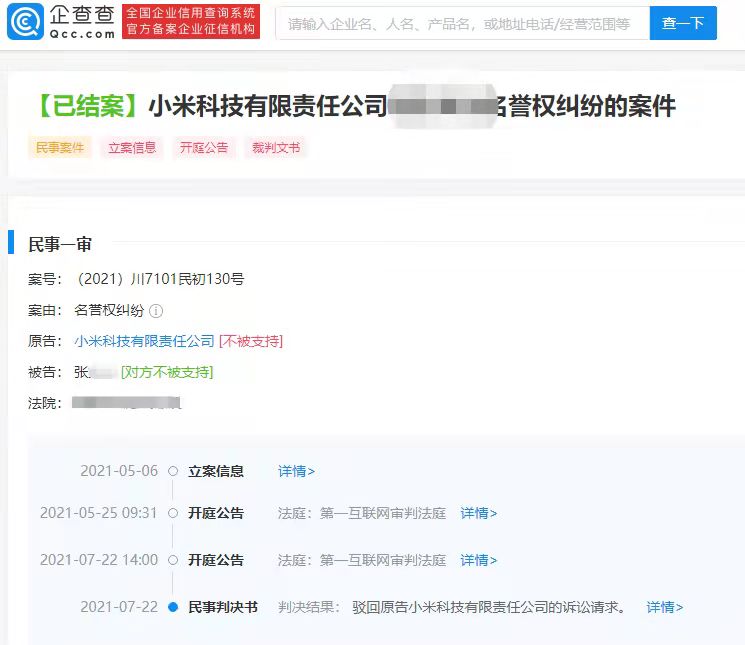The height and width of the screenshot is (645, 745).
Task: Click the red 全国企业信用查询系统 banner
Action: point(191,21)
